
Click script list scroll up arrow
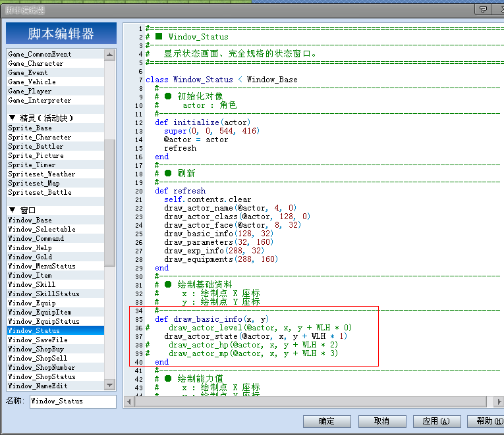pyautogui.click(x=109, y=54)
